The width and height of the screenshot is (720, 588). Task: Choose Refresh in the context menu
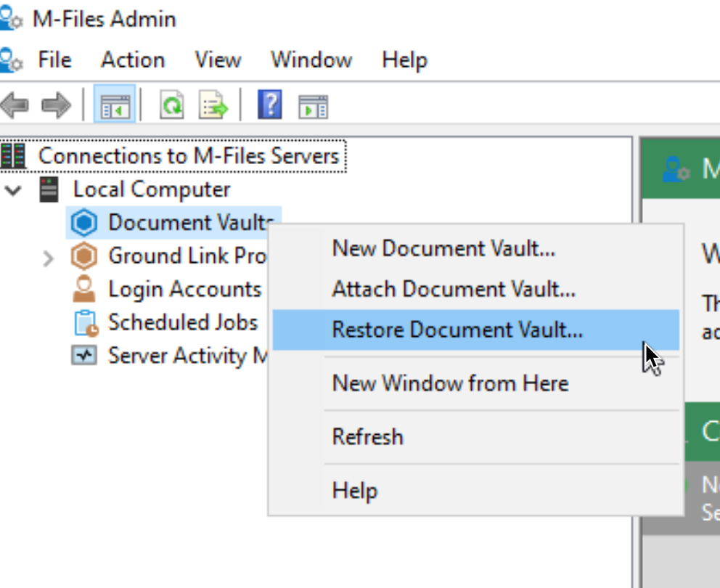[475, 437]
